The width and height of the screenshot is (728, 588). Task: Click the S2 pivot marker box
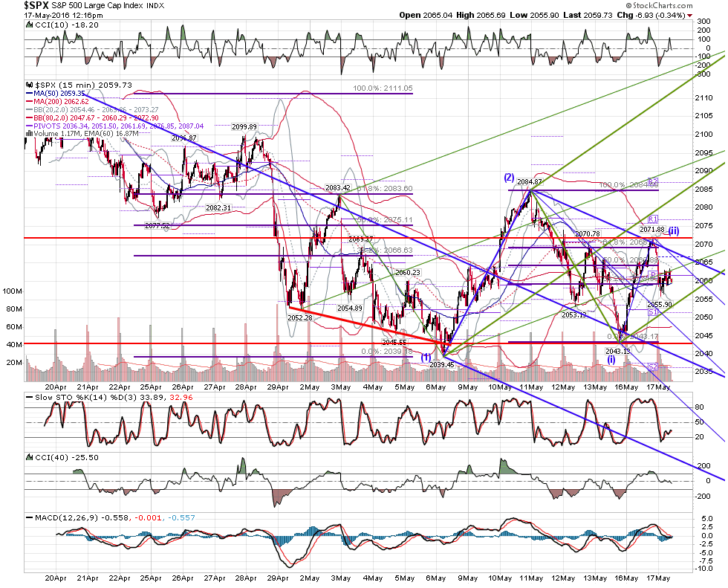tap(653, 367)
